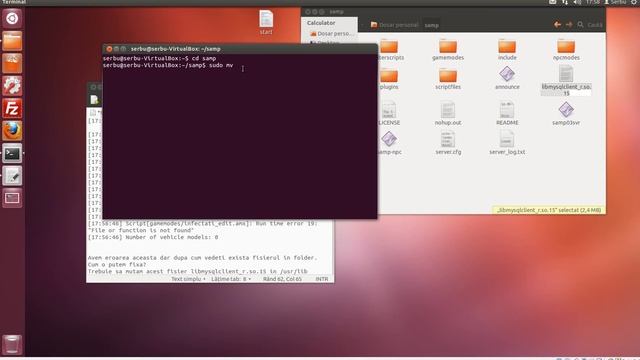Click the Terminal title in top panel
The width and height of the screenshot is (640, 360).
[x=14, y=2]
